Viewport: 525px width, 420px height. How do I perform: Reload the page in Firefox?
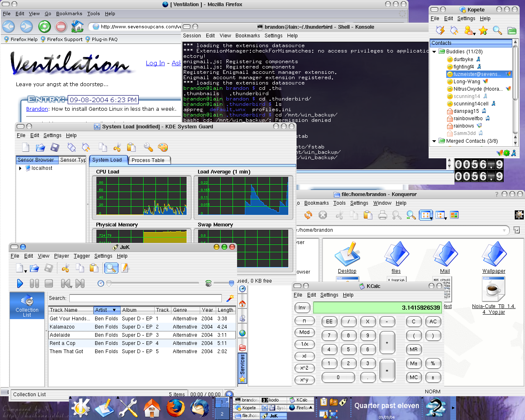click(44, 27)
